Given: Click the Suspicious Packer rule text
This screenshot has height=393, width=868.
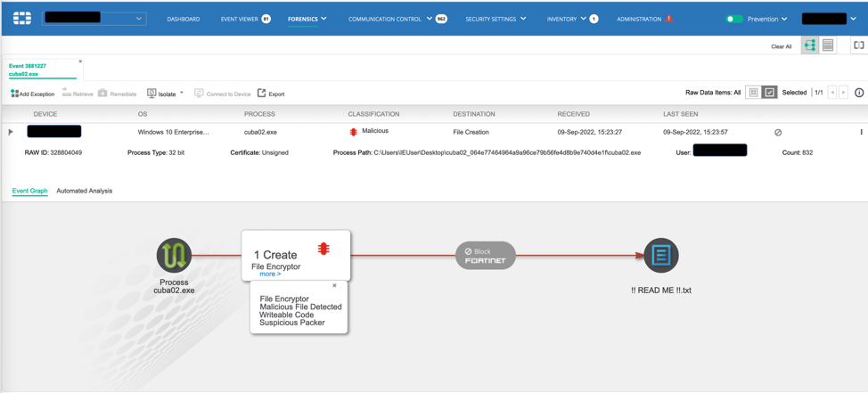Looking at the screenshot, I should pos(292,323).
